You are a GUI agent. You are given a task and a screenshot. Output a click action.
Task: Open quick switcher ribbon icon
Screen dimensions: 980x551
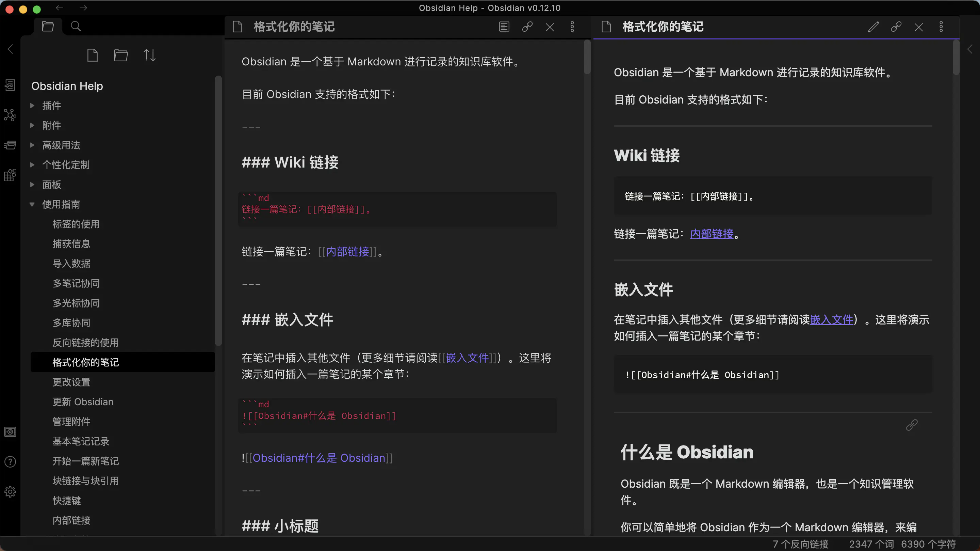(x=10, y=85)
